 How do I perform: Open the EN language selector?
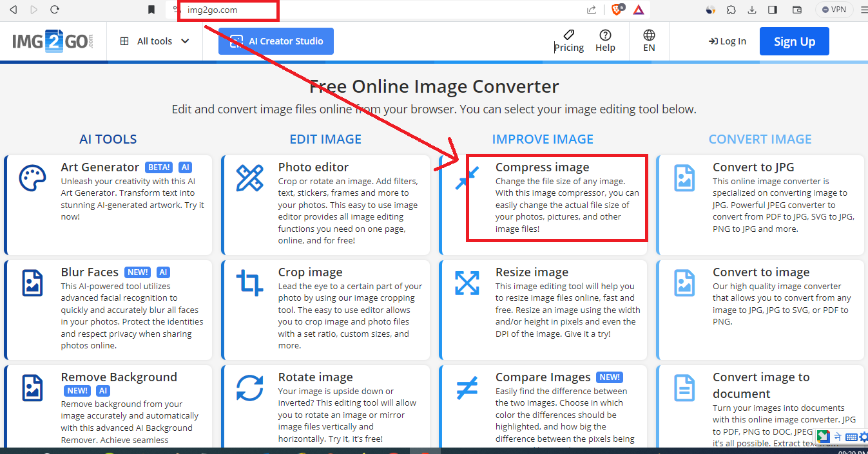(649, 41)
